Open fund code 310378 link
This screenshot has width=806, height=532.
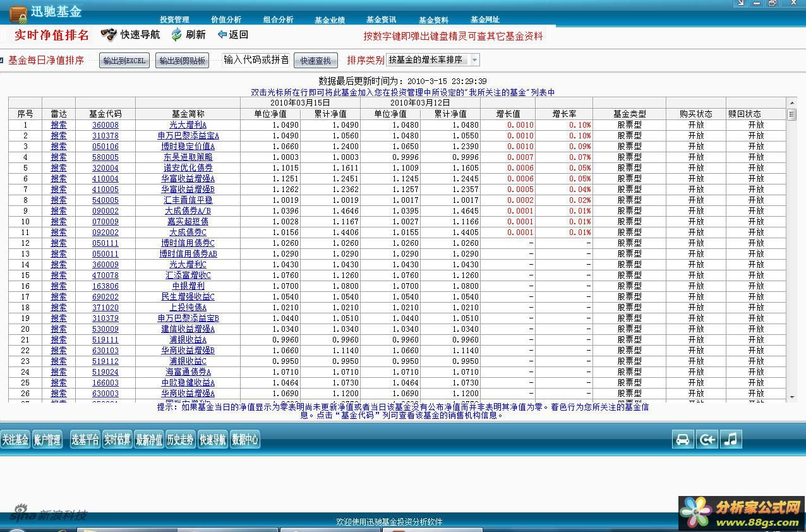(105, 136)
